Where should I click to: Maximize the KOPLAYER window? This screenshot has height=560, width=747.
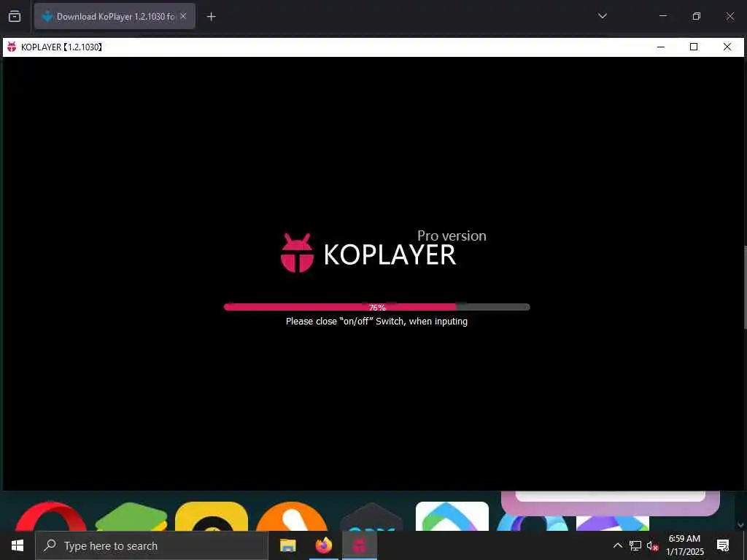coord(694,47)
